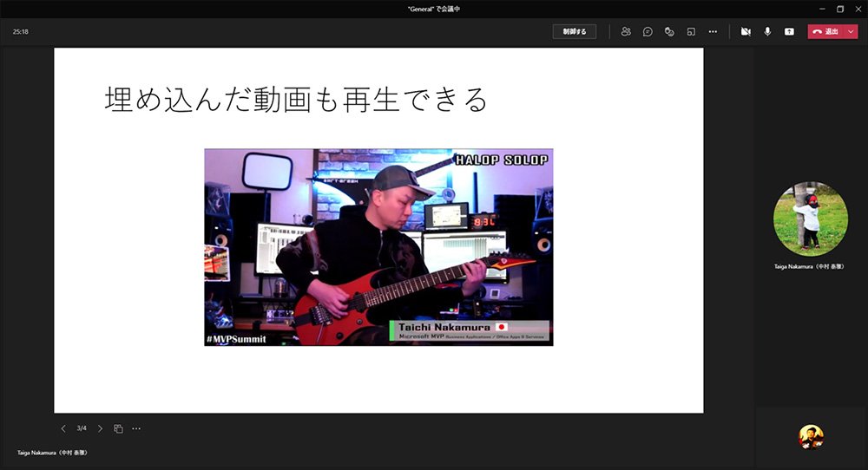Open more actions in meeting toolbar
The height and width of the screenshot is (470, 868).
(x=713, y=31)
